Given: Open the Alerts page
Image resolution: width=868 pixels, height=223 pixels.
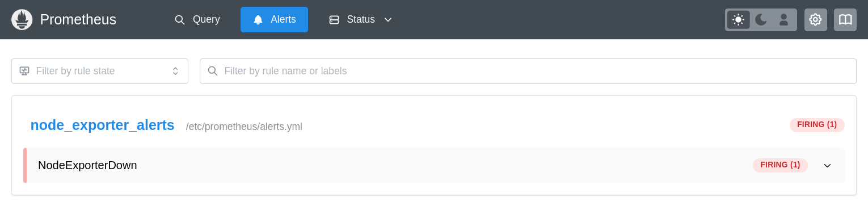Looking at the screenshot, I should tap(274, 19).
